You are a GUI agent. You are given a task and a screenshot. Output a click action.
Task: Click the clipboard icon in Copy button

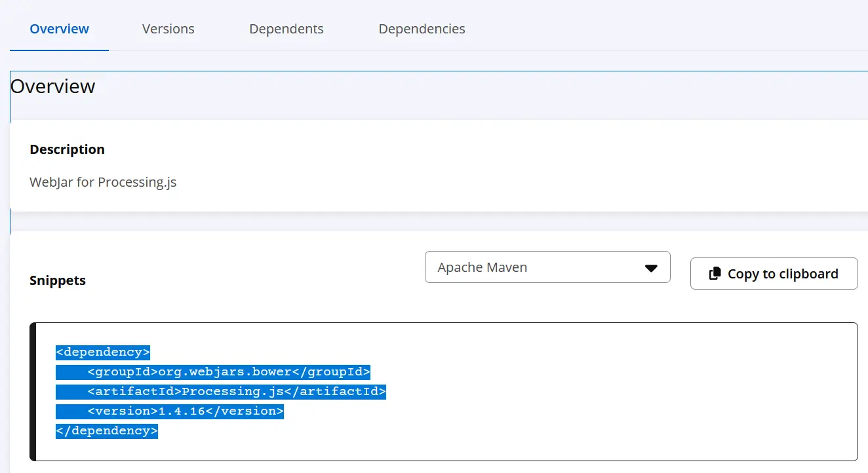coord(715,274)
